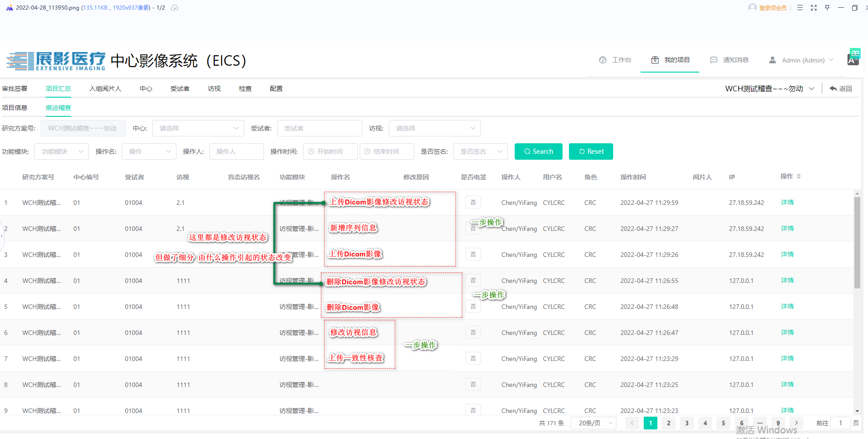Viewport: 868px width, 439px height.
Task: Enter fullscreen via the expand arrows icon
Action: [x=814, y=8]
